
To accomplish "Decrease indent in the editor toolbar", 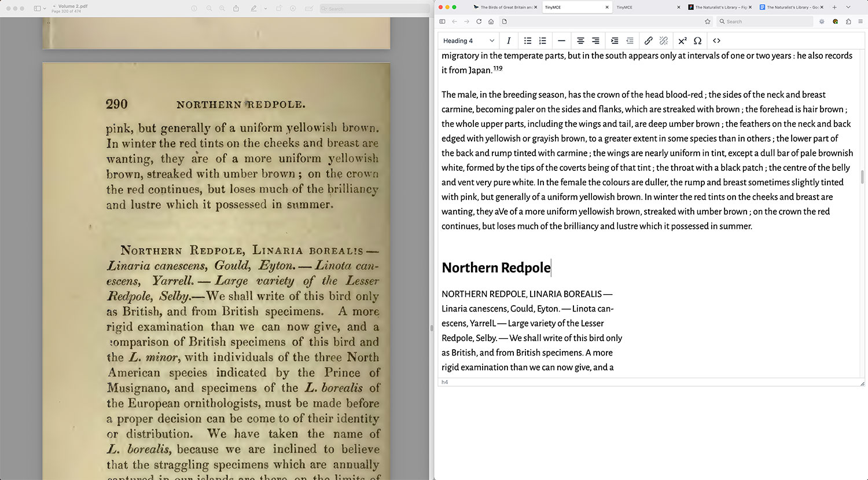I will pos(630,41).
